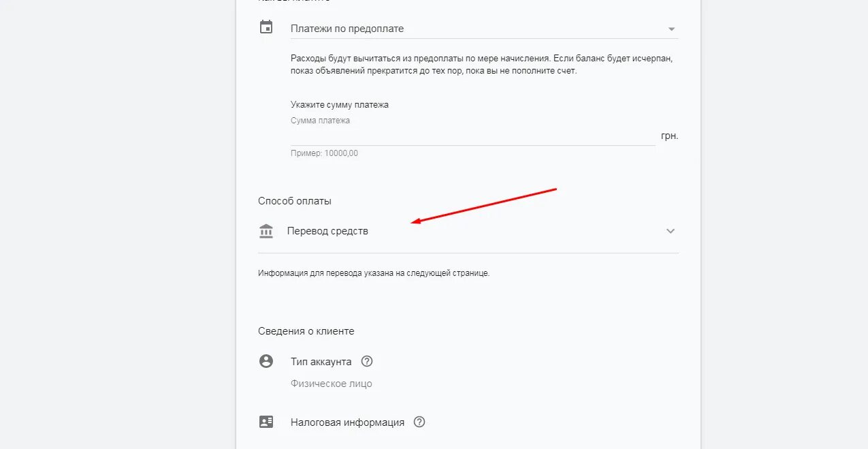Open help for 'Налоговая информация'

click(x=419, y=422)
